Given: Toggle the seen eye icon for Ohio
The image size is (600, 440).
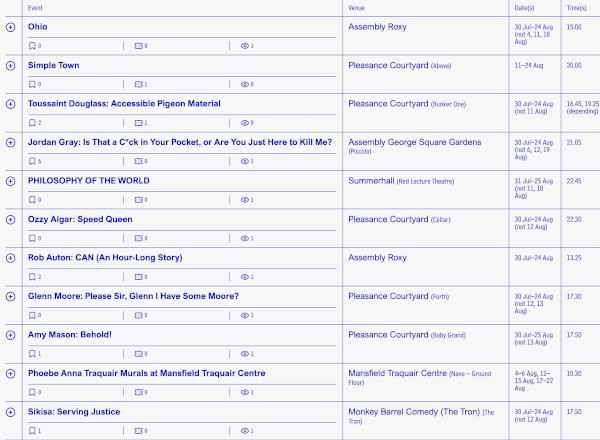Looking at the screenshot, I should coord(245,46).
